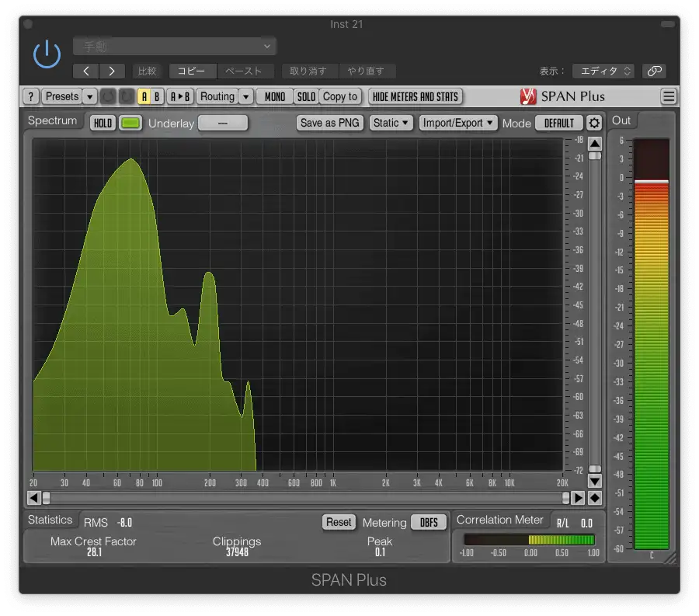Select the Spectrum tab
This screenshot has width=699, height=616.
tap(53, 121)
